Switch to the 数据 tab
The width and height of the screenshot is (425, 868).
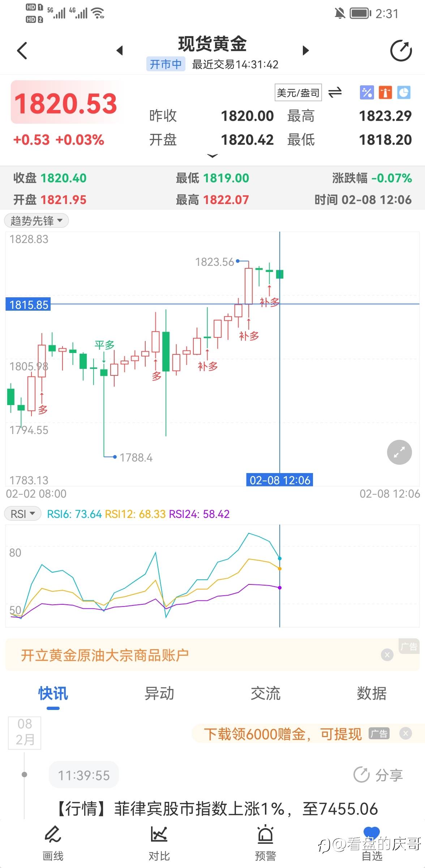click(x=372, y=693)
